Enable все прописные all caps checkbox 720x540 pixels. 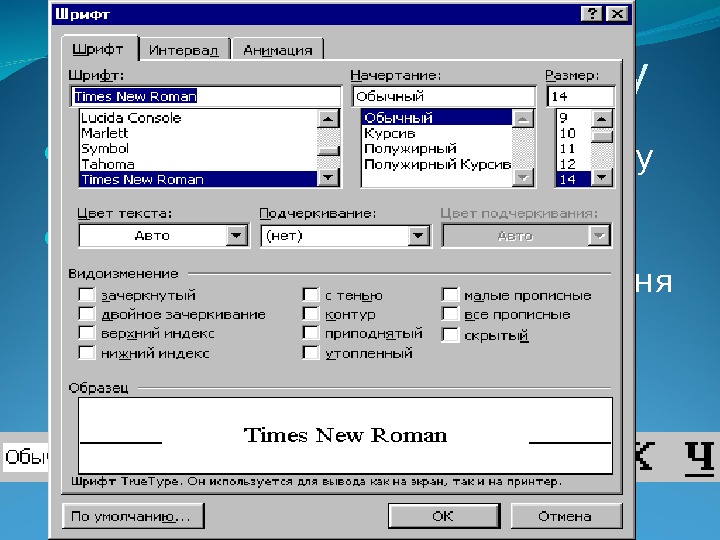450,314
